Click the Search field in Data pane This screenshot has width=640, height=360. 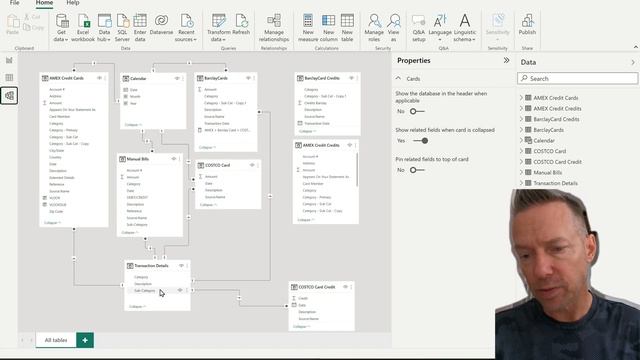tap(577, 78)
